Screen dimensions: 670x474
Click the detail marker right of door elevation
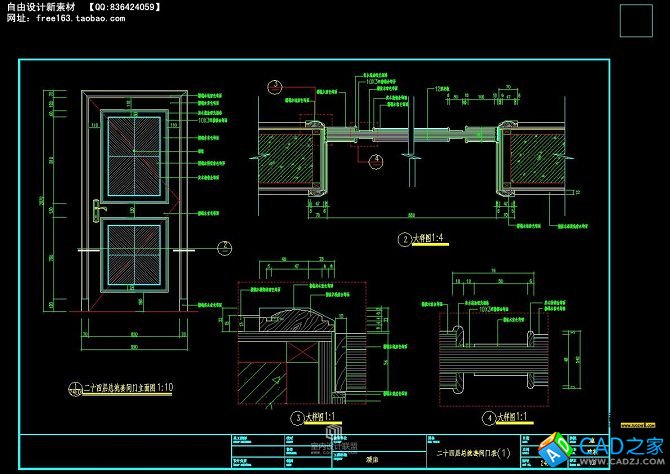point(225,245)
